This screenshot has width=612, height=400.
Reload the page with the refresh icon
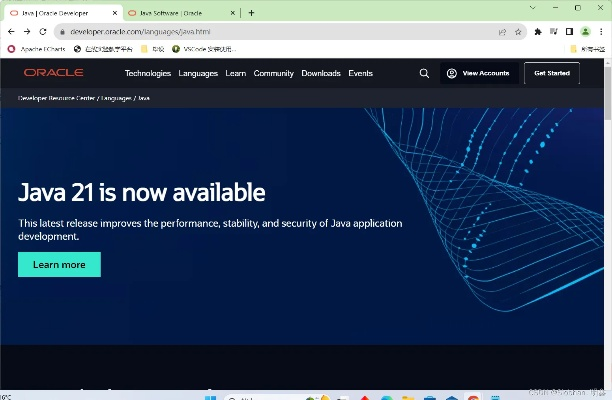43,32
